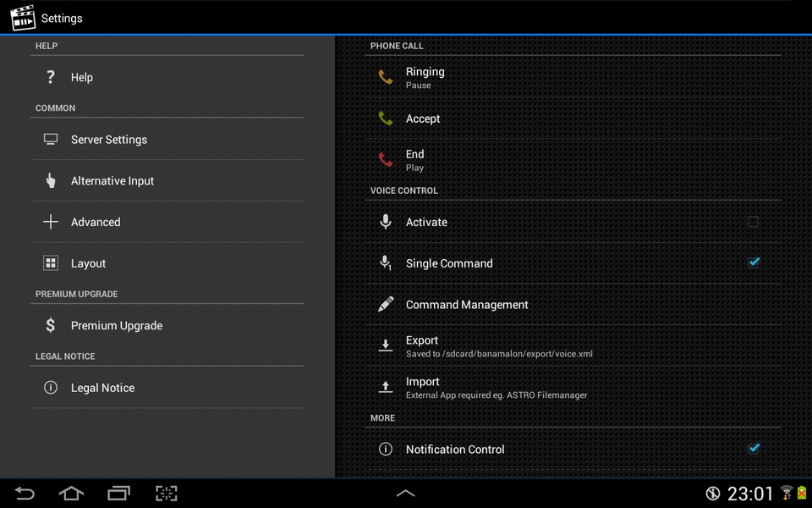Tap 'Saved to /sdcard/banamalon/export/voice.xml' text
The image size is (812, 508).
tap(499, 354)
